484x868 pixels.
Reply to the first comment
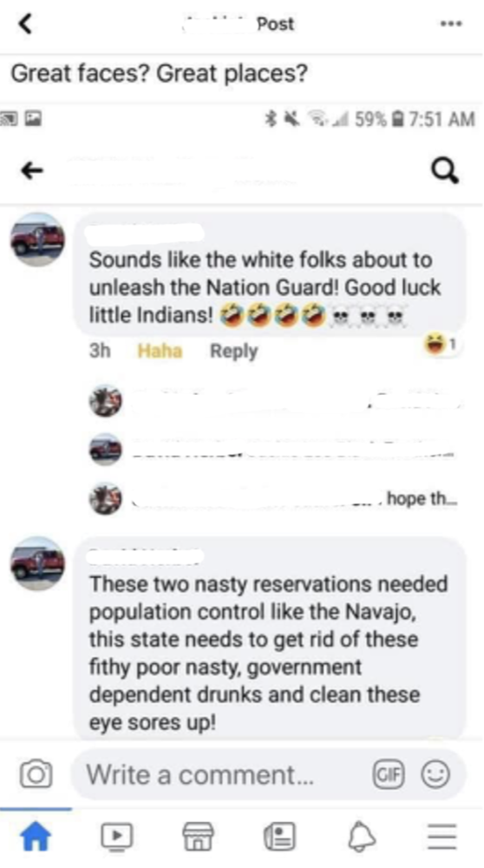pyautogui.click(x=233, y=351)
